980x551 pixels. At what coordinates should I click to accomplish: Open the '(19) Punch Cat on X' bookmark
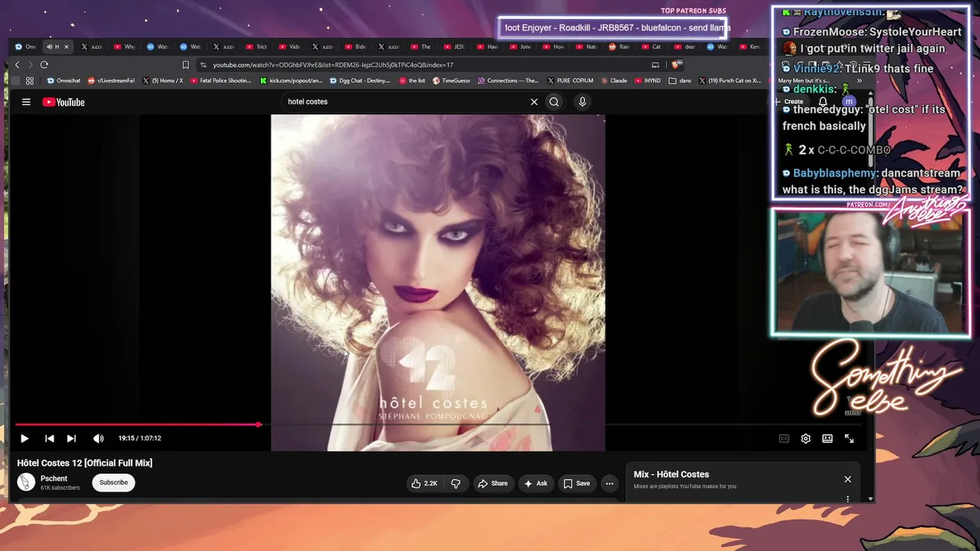(x=730, y=80)
